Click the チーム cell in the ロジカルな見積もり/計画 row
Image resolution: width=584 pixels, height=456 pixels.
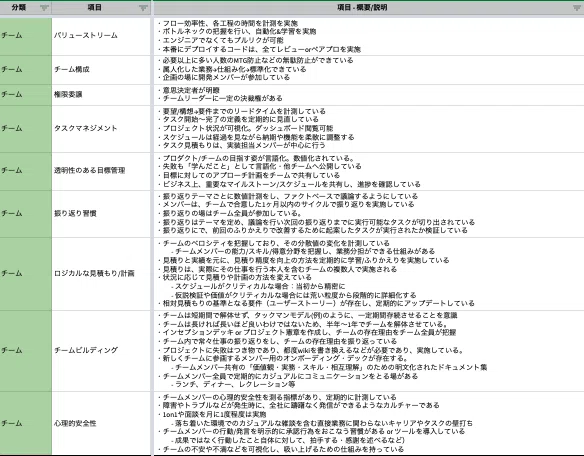26,274
